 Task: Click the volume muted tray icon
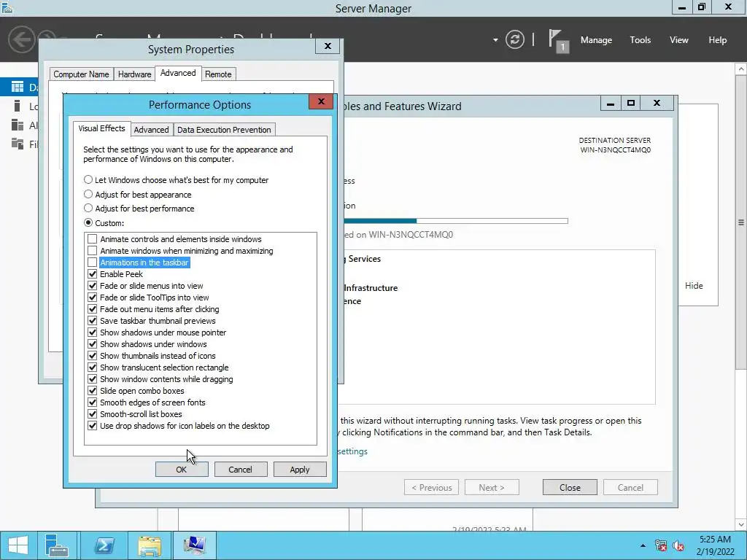(678, 545)
